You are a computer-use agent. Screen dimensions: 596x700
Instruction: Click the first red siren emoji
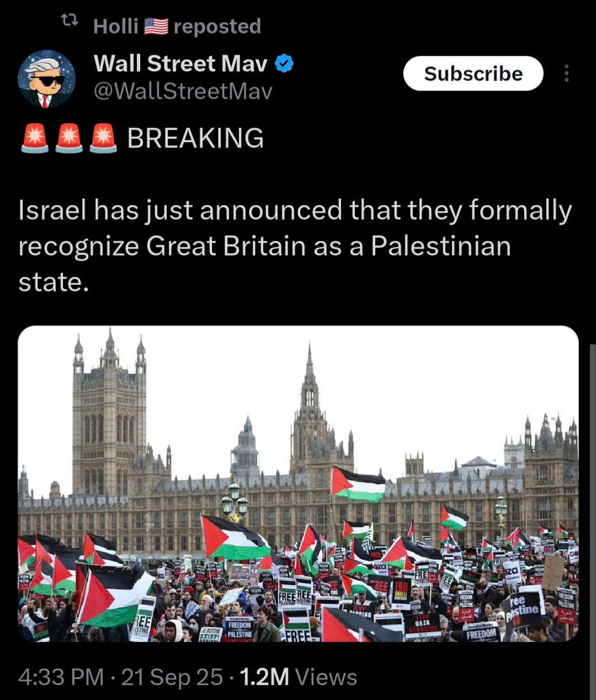[35, 139]
